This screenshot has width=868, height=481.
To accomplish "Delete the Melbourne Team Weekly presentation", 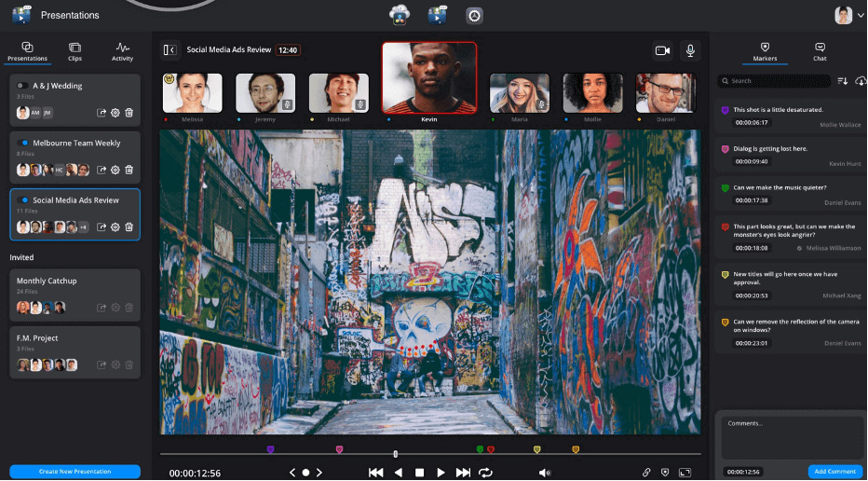I will coord(129,170).
